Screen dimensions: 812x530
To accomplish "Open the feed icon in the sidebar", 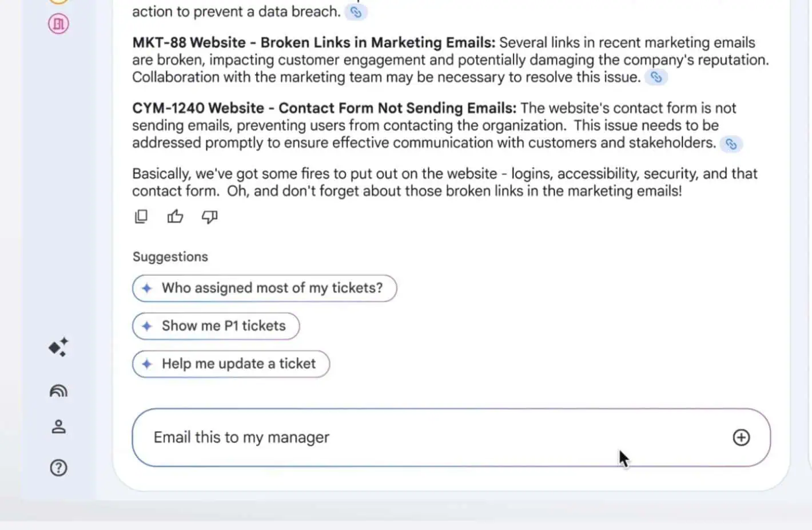I will click(x=58, y=391).
